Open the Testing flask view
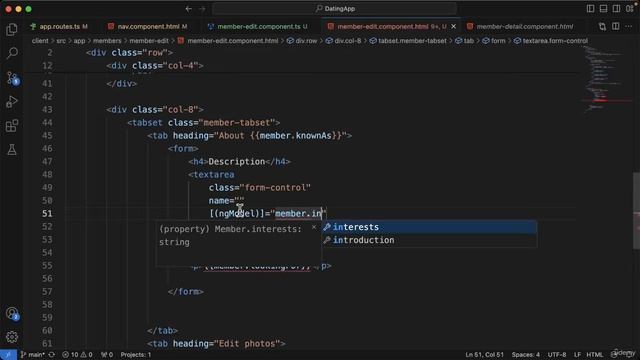The image size is (640, 360). [x=12, y=149]
